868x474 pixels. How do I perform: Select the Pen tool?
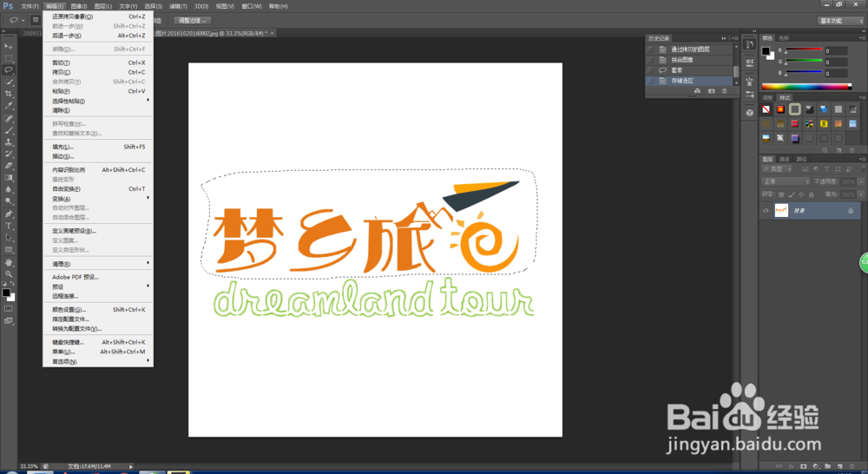tap(9, 214)
